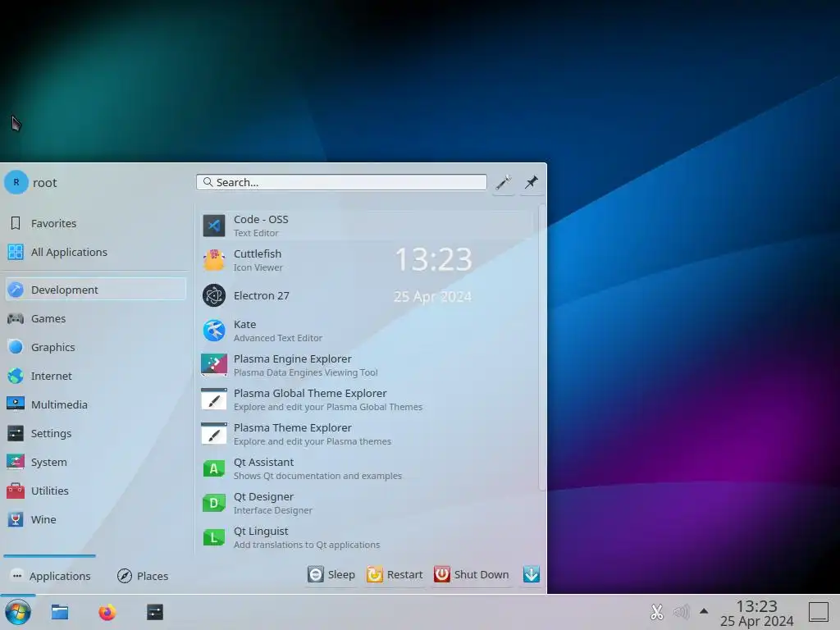The height and width of the screenshot is (630, 840).
Task: Open the Graphics category
Action: click(95, 347)
